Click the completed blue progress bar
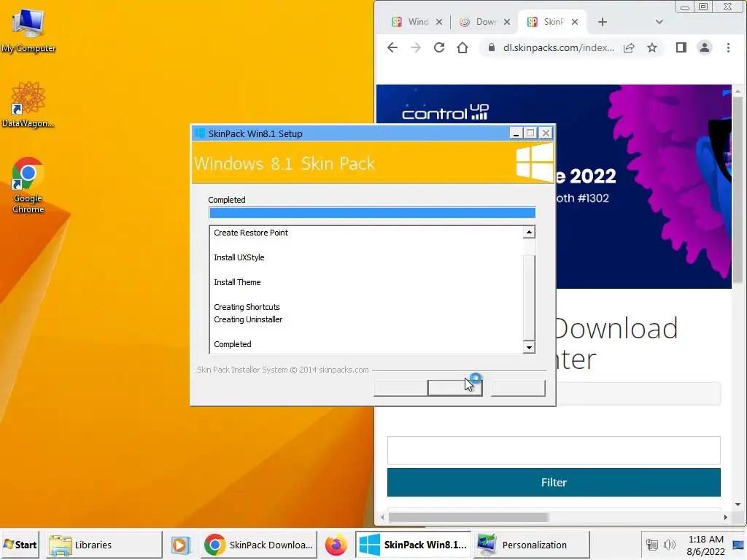 tap(372, 212)
